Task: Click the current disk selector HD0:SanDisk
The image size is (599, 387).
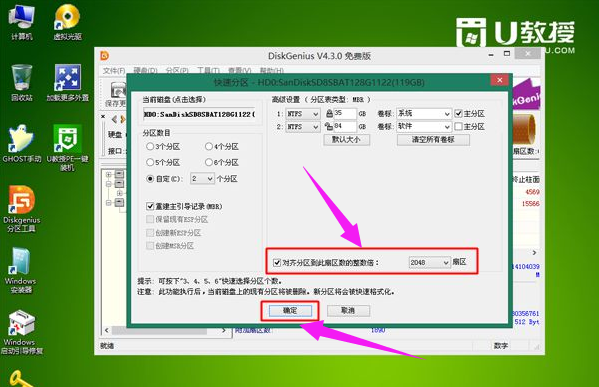Action: [x=199, y=114]
